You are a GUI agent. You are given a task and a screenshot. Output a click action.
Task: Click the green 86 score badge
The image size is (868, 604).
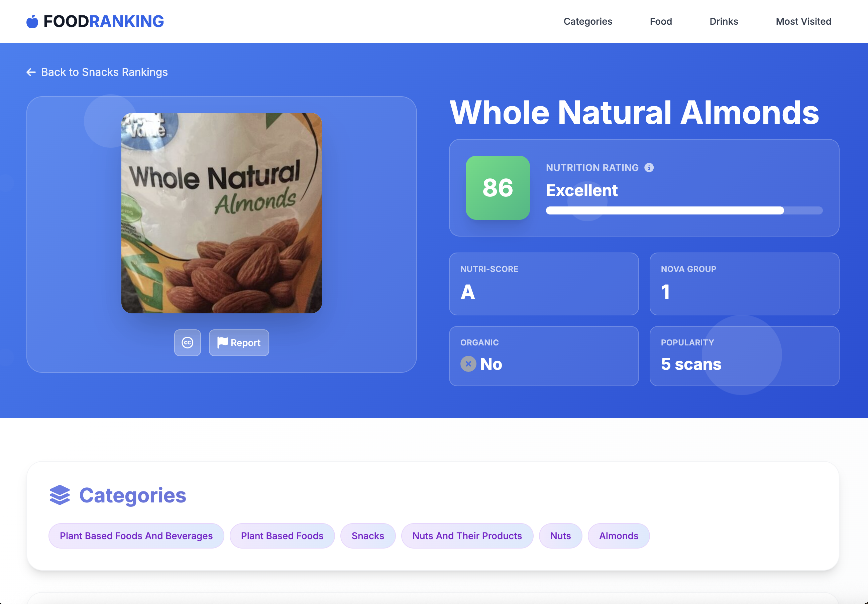pos(498,188)
